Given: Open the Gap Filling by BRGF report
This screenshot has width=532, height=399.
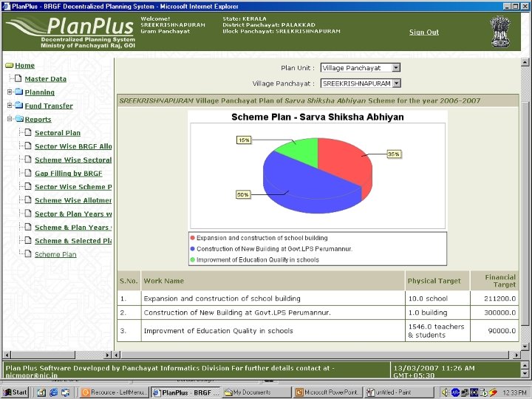Looking at the screenshot, I should pos(68,174).
